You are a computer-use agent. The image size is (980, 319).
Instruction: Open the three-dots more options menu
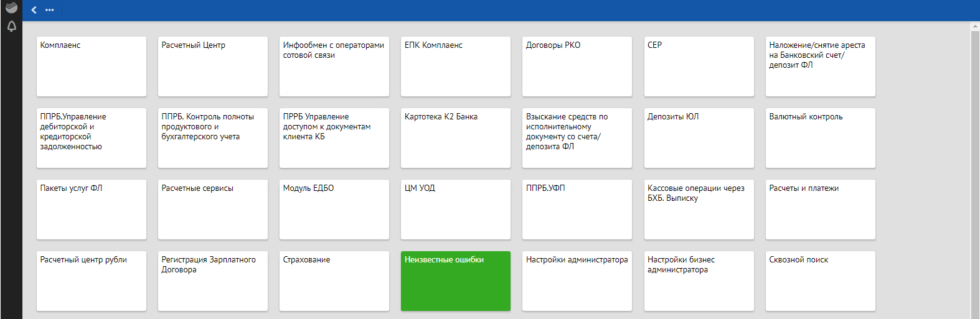(50, 10)
